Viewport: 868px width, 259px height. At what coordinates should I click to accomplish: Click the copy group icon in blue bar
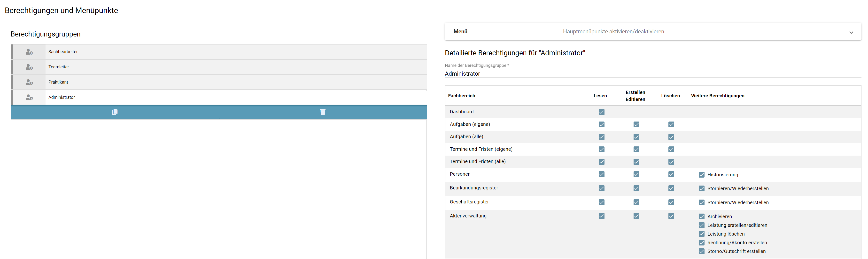[x=115, y=112]
